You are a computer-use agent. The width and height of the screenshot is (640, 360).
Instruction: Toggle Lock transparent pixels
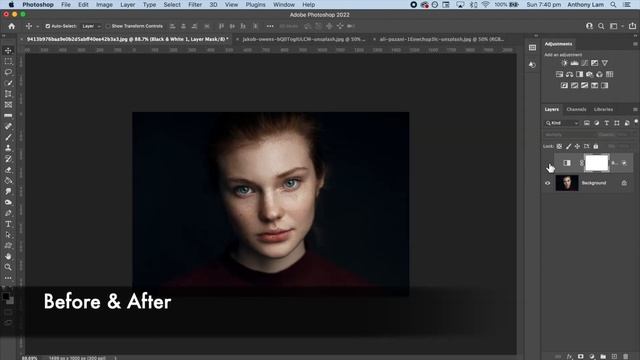(559, 146)
